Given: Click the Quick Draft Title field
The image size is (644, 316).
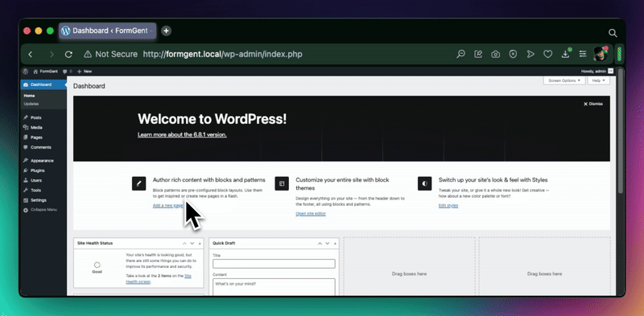Looking at the screenshot, I should tap(274, 264).
